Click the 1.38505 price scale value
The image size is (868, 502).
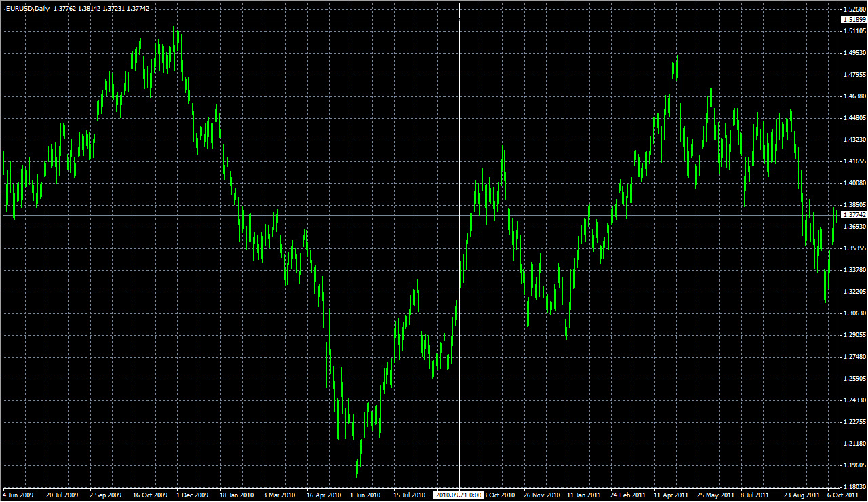coord(855,205)
